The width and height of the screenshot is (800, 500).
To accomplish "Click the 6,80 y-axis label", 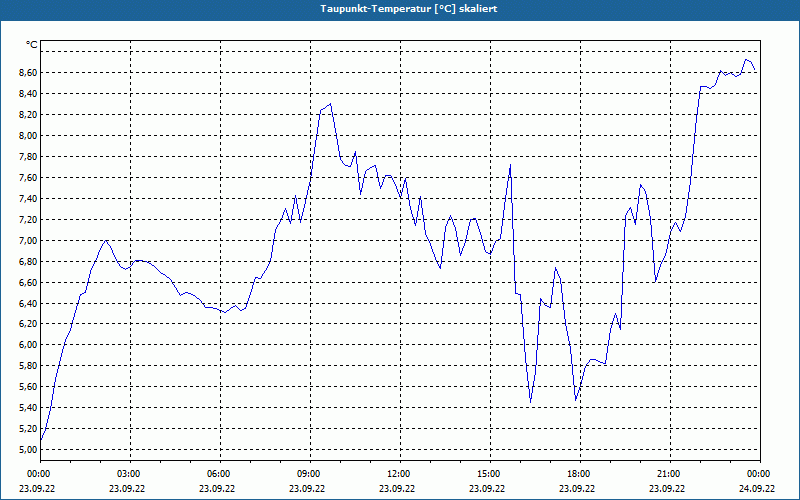I will point(28,261).
